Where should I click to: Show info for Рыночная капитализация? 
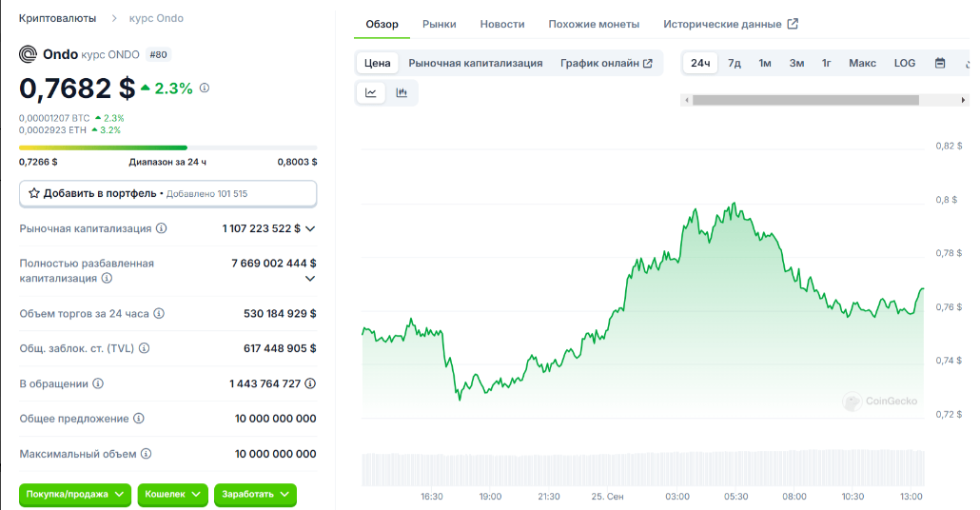[161, 228]
